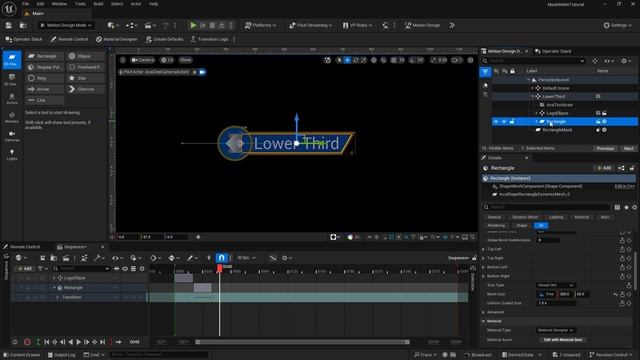640x360 pixels.
Task: Toggle camera pilot icon in viewport
Action: (x=202, y=72)
